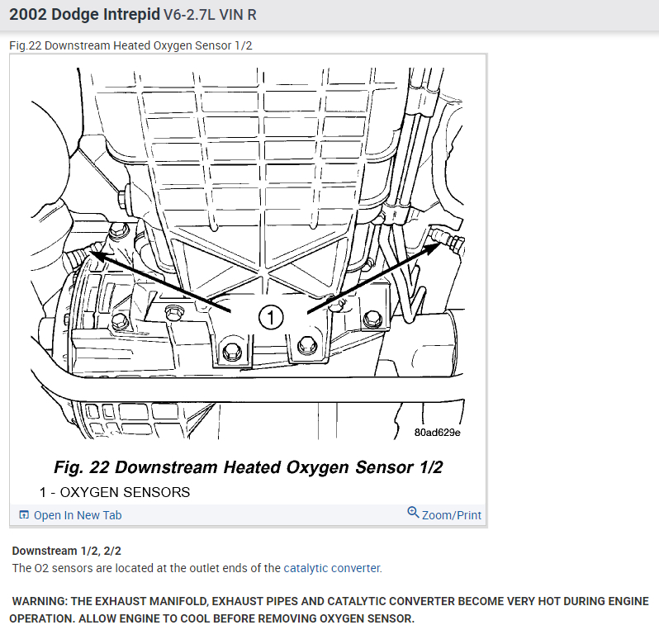The image size is (659, 644).
Task: Click the image code 80ad629e
Action: (437, 433)
